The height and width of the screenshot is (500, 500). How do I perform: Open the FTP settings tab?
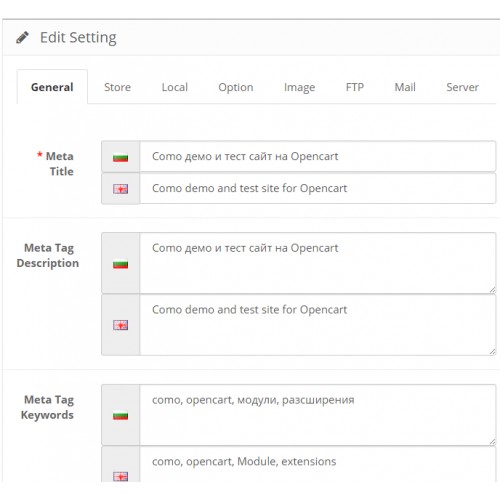(x=355, y=87)
